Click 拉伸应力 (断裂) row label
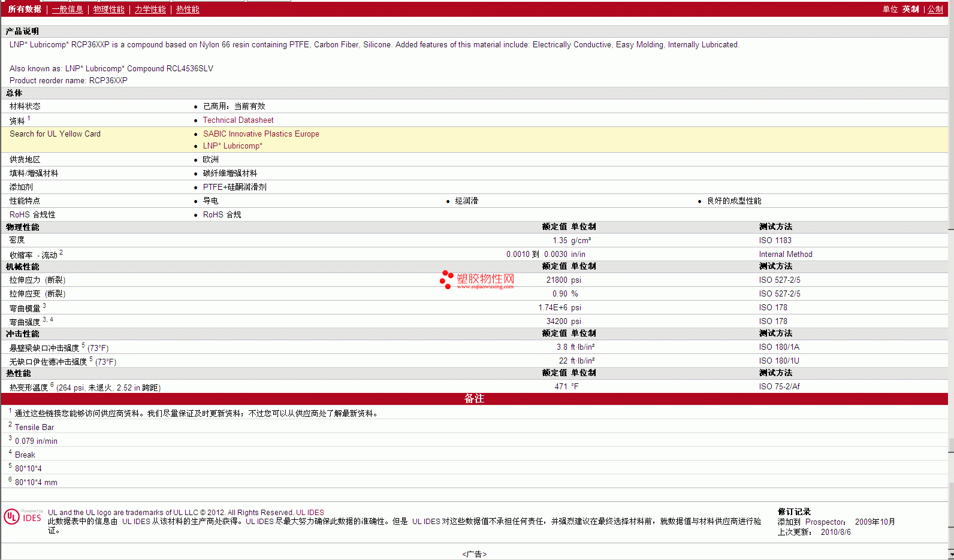This screenshot has width=954, height=560. [37, 280]
